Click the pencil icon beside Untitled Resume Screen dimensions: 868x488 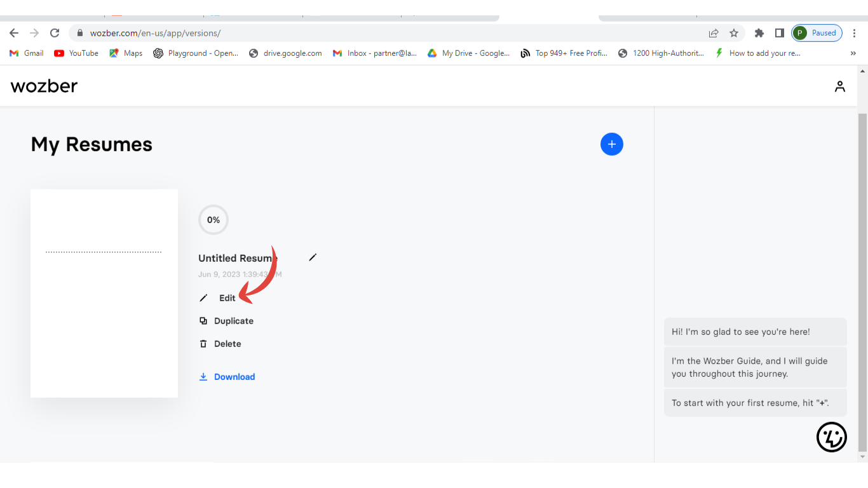[312, 257]
